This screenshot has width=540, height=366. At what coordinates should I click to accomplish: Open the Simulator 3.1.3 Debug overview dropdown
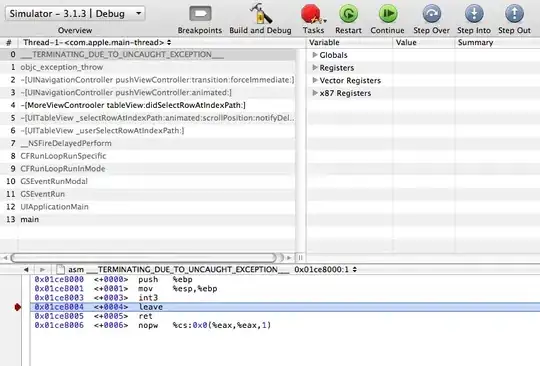pyautogui.click(x=75, y=14)
